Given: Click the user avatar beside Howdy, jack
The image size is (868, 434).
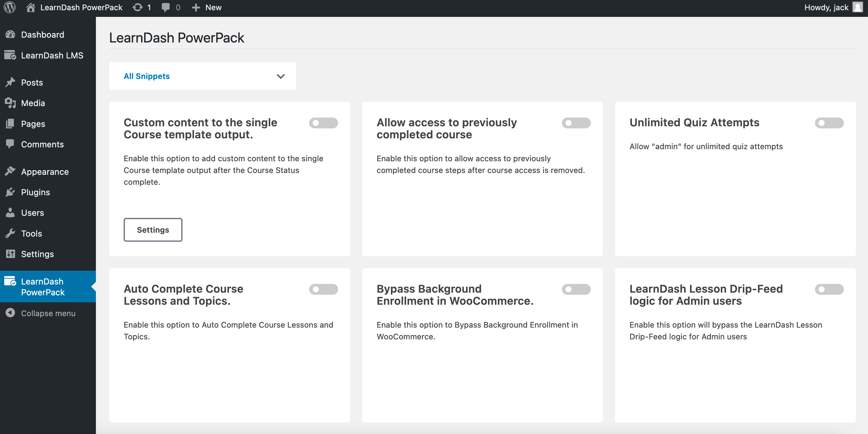Looking at the screenshot, I should [857, 8].
